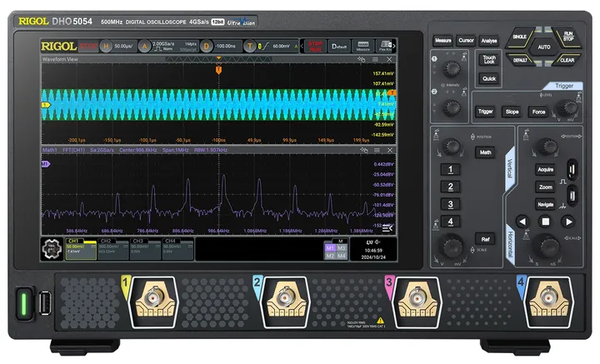600x364 pixels.
Task: Open acquisition settings via A icon
Action: point(144,47)
